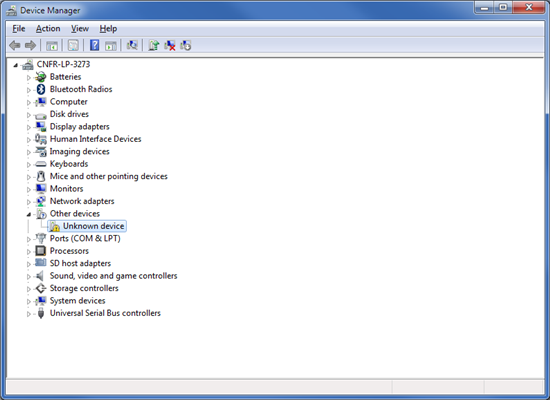
Task: Open the Properties toolbar icon
Action: coord(73,46)
